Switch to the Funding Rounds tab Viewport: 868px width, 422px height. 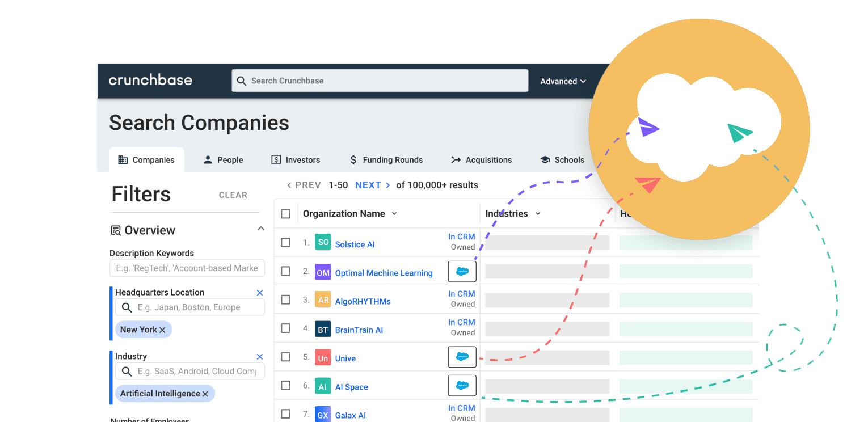[x=385, y=160]
